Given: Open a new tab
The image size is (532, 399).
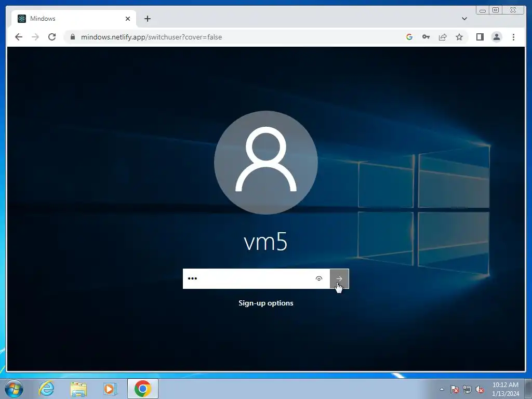Looking at the screenshot, I should coord(147,19).
